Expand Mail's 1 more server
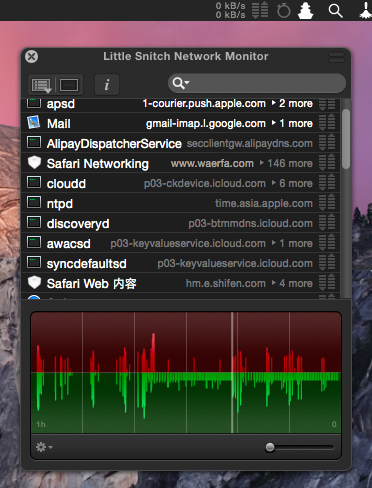Screen dimensions: 372x488 (292, 123)
